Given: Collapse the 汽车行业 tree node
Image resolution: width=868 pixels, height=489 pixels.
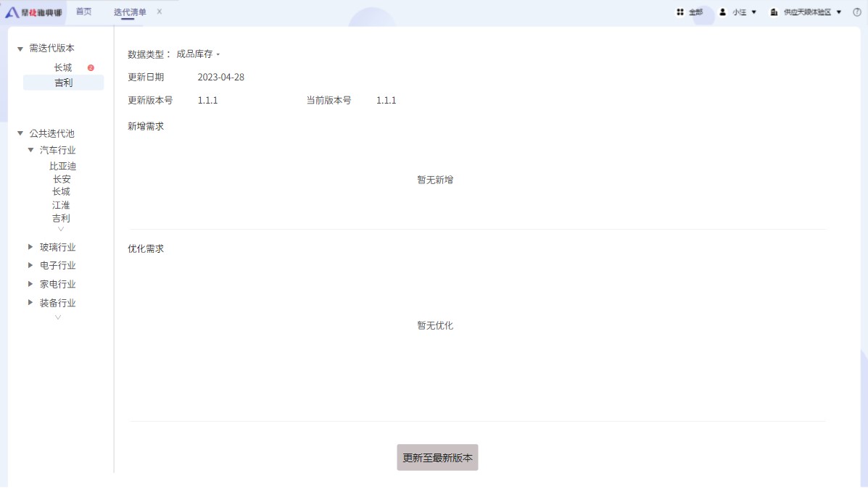Looking at the screenshot, I should (30, 150).
